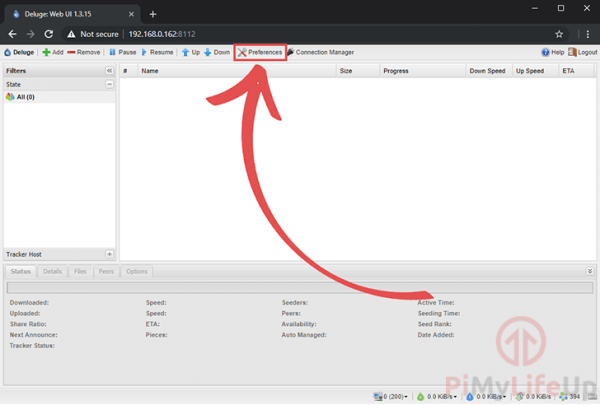The height and width of the screenshot is (405, 600).
Task: Resume the selected torrent
Action: pos(157,52)
